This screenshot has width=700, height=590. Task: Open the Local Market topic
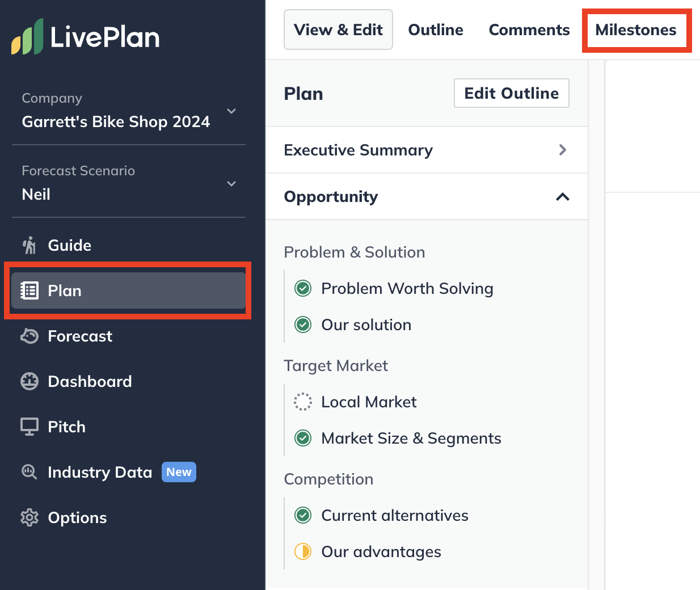point(369,402)
